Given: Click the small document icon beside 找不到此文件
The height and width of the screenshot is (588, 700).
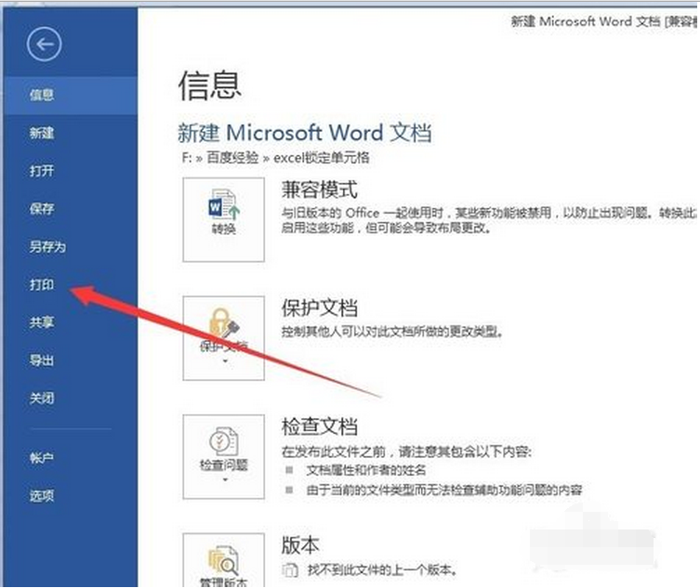Looking at the screenshot, I should click(290, 570).
